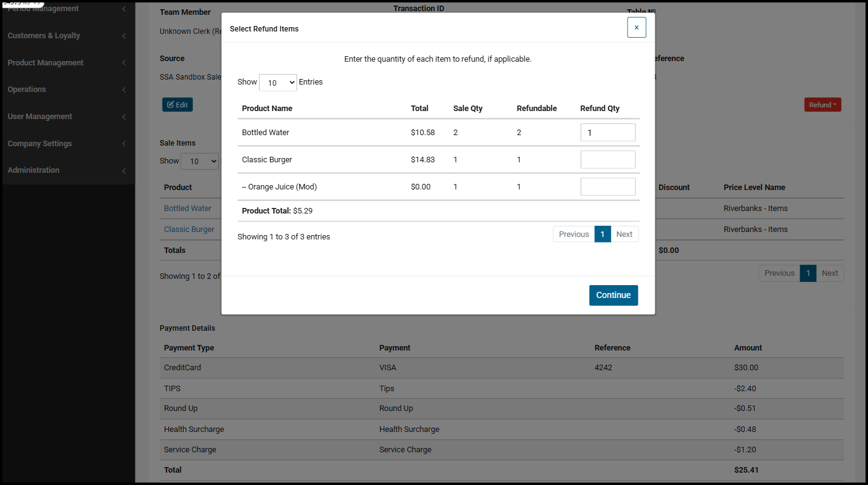868x485 pixels.
Task: Open the Bottled Water product link
Action: tap(187, 209)
